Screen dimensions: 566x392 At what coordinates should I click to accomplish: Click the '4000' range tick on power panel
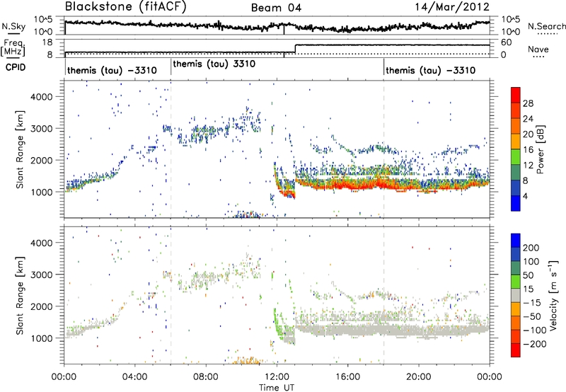point(42,97)
